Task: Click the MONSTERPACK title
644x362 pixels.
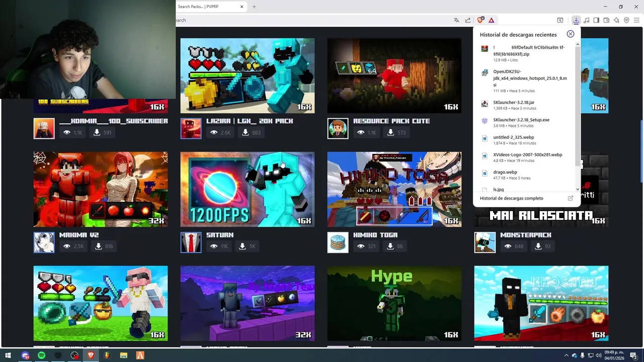Action: click(x=526, y=235)
